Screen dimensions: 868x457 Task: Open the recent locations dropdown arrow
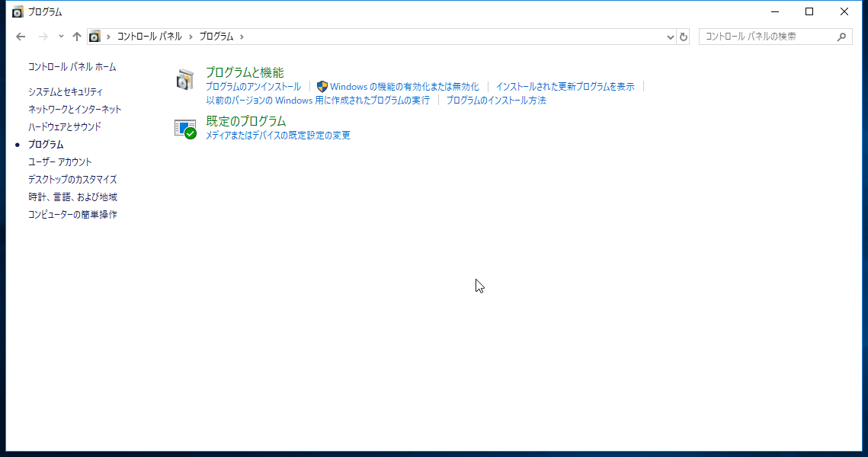pos(61,37)
